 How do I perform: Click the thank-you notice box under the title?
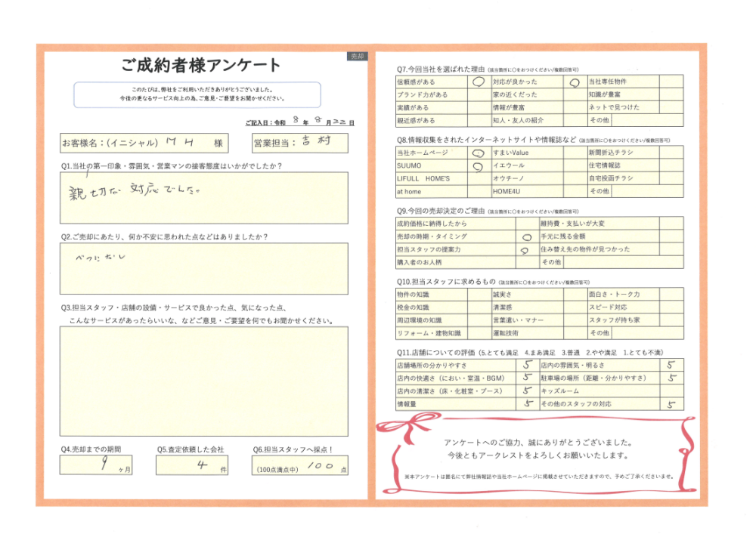coord(197,94)
